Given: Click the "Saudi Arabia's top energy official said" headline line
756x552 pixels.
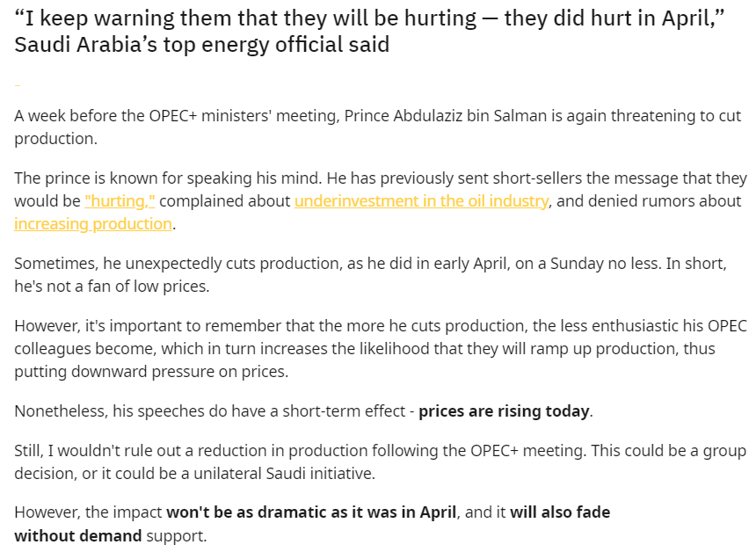Looking at the screenshot, I should pos(201,44).
